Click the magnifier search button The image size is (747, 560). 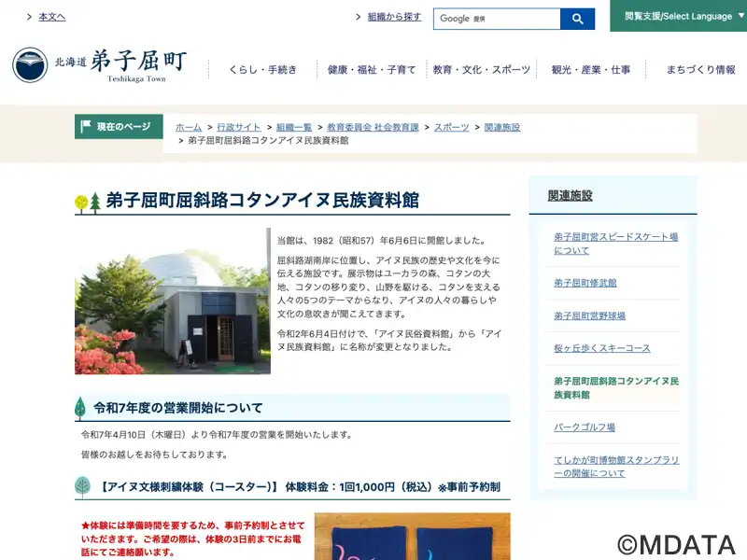click(x=577, y=19)
